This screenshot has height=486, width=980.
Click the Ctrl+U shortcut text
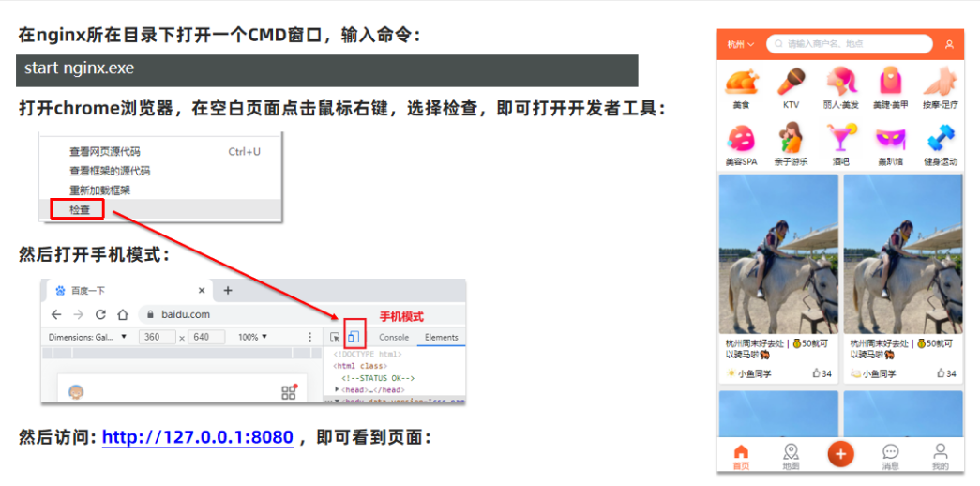245,151
